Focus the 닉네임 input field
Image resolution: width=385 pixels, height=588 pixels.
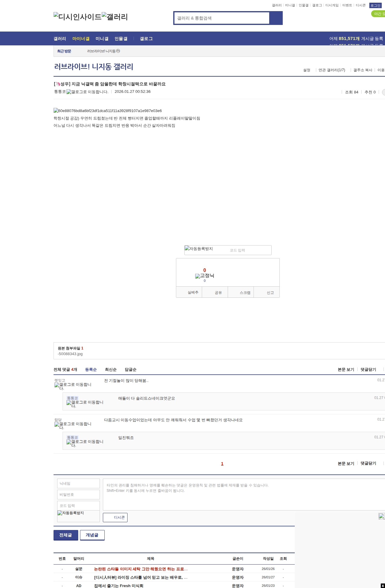point(79,483)
